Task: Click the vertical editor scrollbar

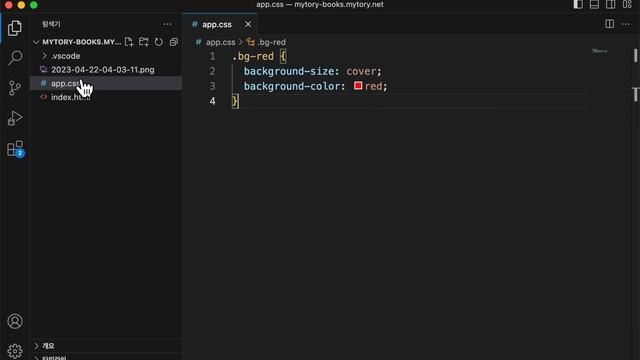Action: pyautogui.click(x=636, y=56)
